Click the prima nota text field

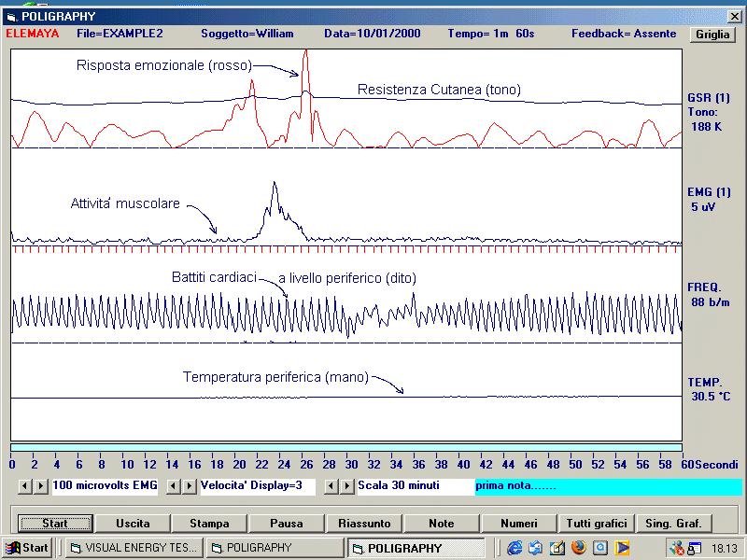click(608, 486)
